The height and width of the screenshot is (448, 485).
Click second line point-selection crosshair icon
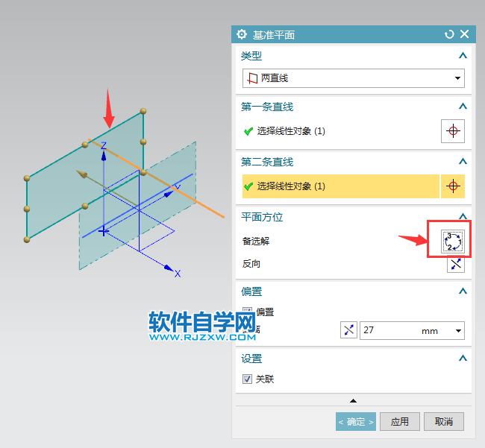(453, 186)
